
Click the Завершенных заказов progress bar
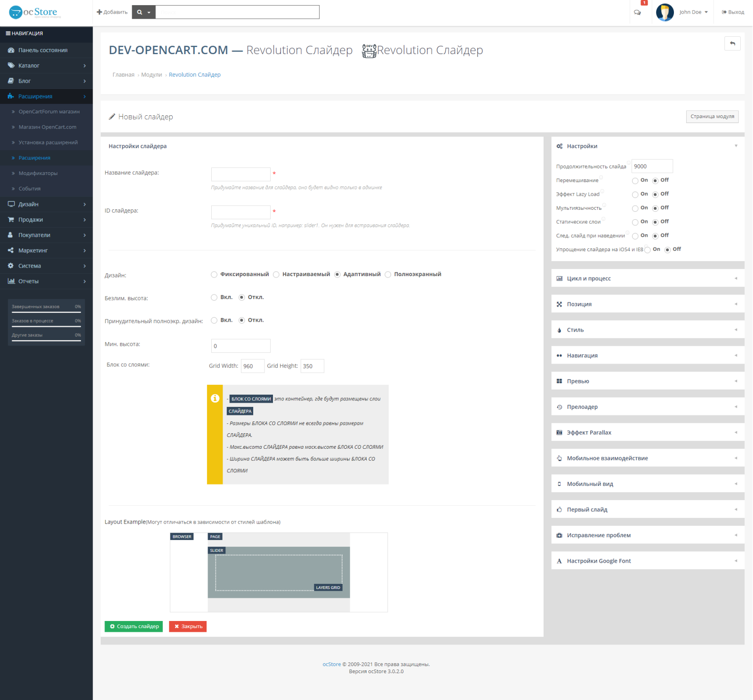[x=46, y=312]
